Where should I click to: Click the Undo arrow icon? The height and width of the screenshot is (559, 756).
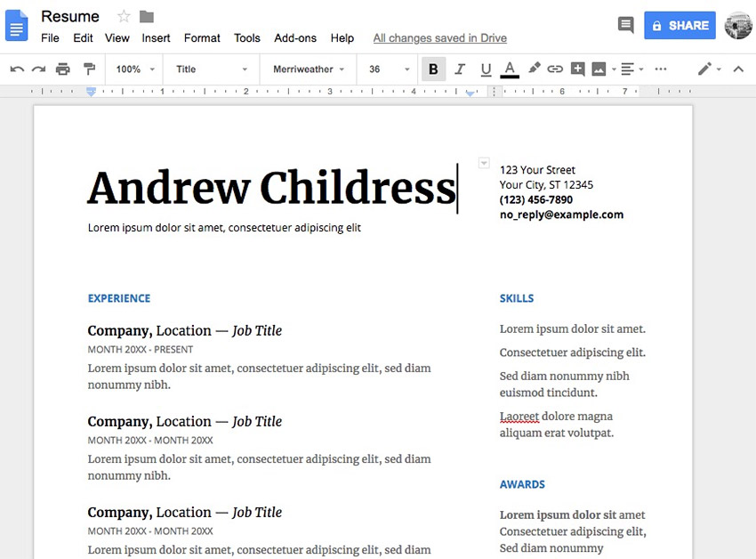point(17,69)
